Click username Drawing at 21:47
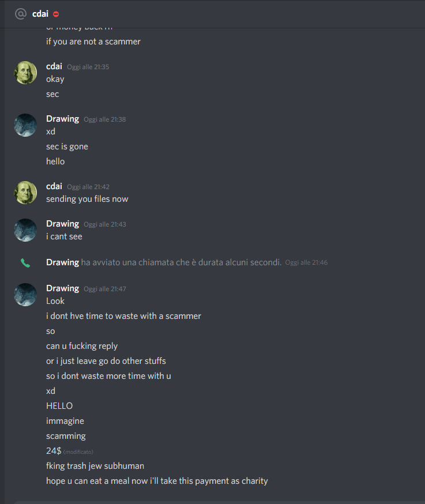 coord(63,289)
